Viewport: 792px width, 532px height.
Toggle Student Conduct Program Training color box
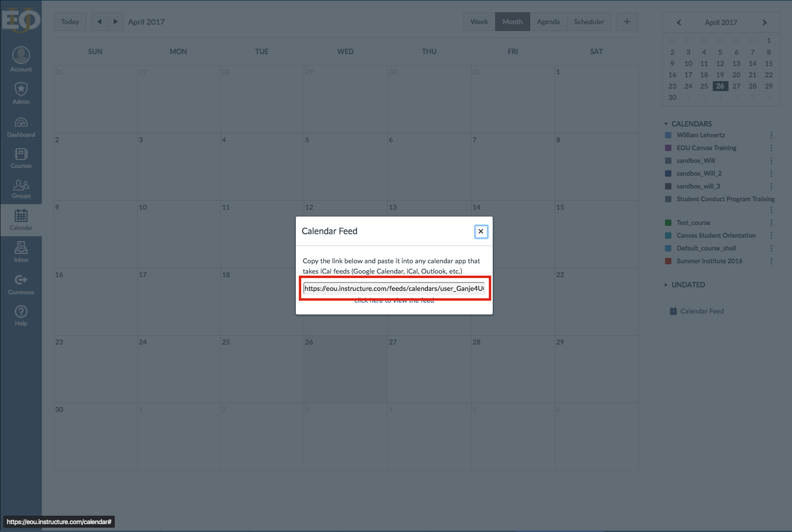[x=668, y=199]
